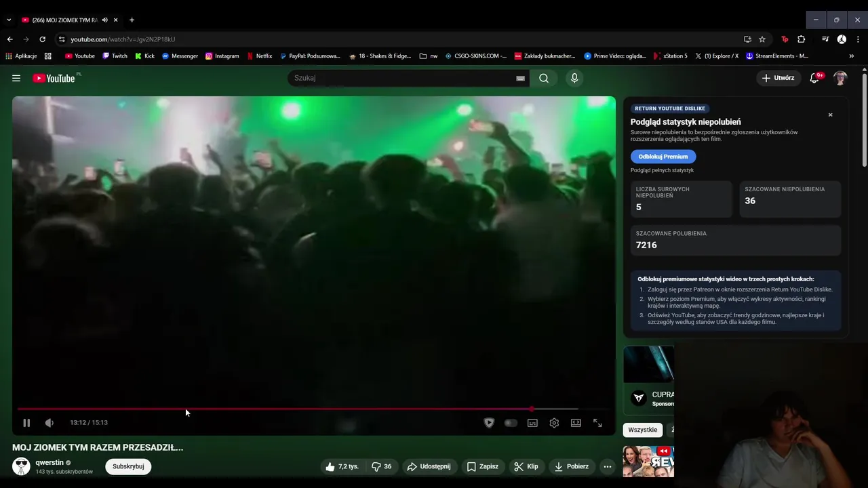This screenshot has width=868, height=488.
Task: Mute the video volume speaker
Action: point(50,423)
